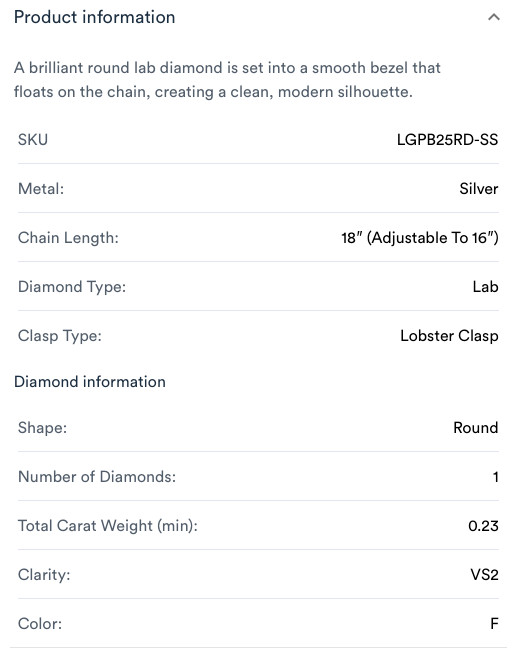This screenshot has height=648, width=521.
Task: Click the Lobster Clasp value
Action: [x=449, y=336]
